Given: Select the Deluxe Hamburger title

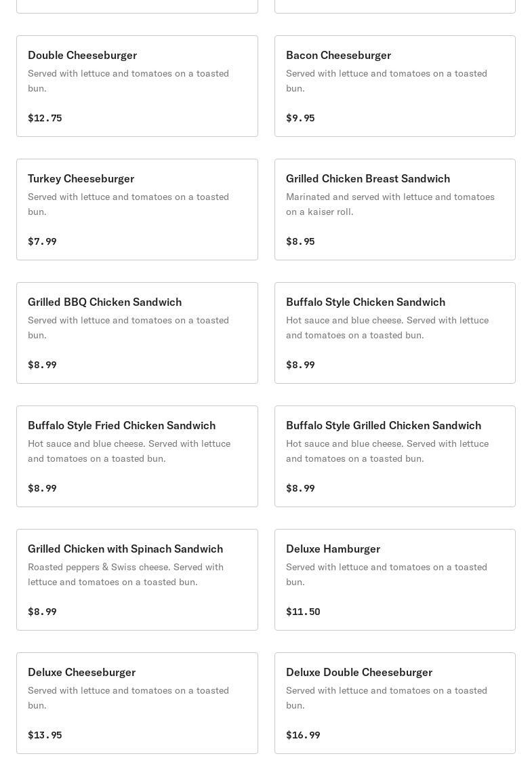Looking at the screenshot, I should pyautogui.click(x=333, y=549).
